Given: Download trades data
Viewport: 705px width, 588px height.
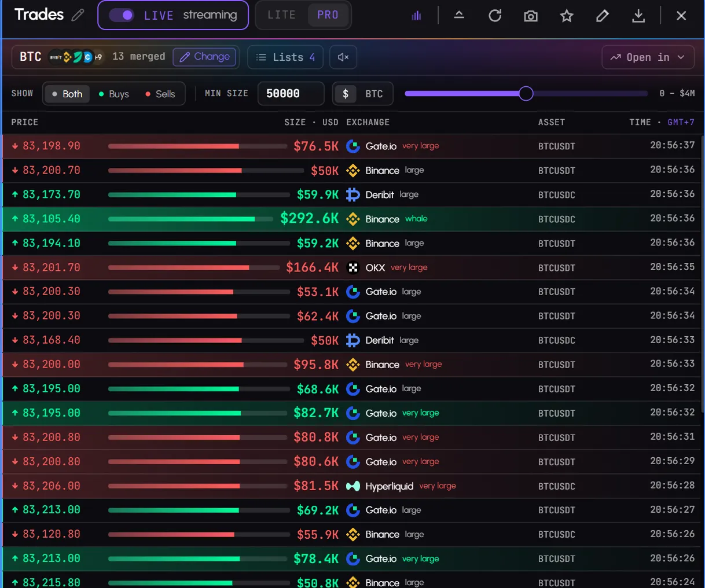Looking at the screenshot, I should click(638, 16).
